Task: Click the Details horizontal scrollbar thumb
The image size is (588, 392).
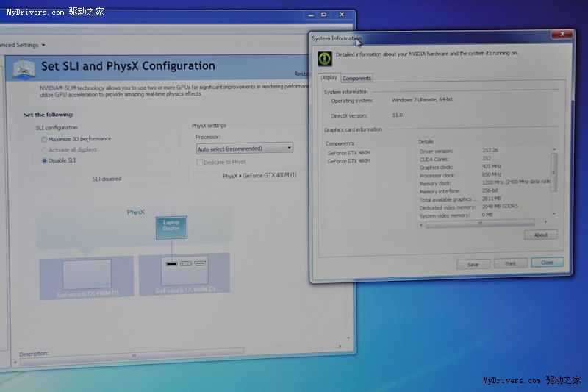Action: pos(480,223)
